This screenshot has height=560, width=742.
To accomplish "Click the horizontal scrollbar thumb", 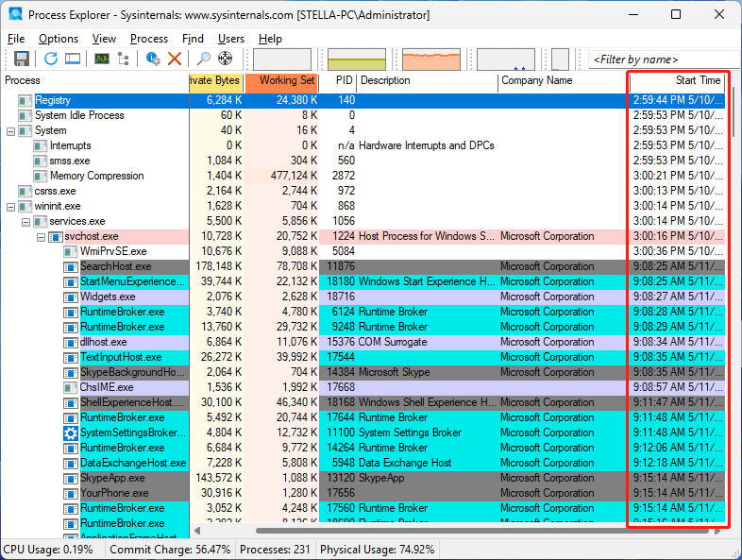I will click(x=481, y=531).
